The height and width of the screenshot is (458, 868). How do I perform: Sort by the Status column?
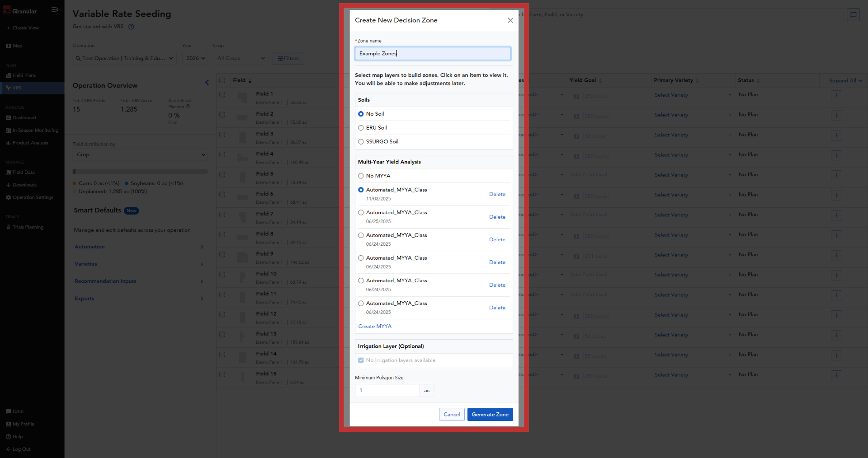pyautogui.click(x=758, y=81)
